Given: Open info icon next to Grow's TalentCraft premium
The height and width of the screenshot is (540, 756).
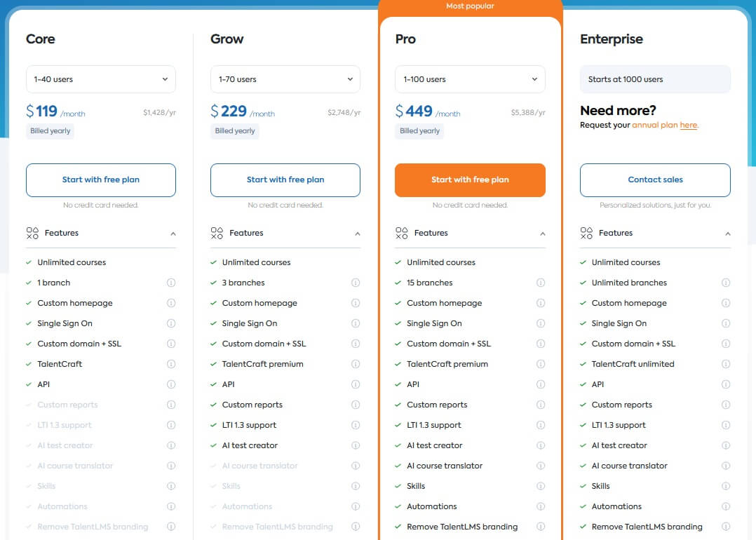Looking at the screenshot, I should point(356,364).
